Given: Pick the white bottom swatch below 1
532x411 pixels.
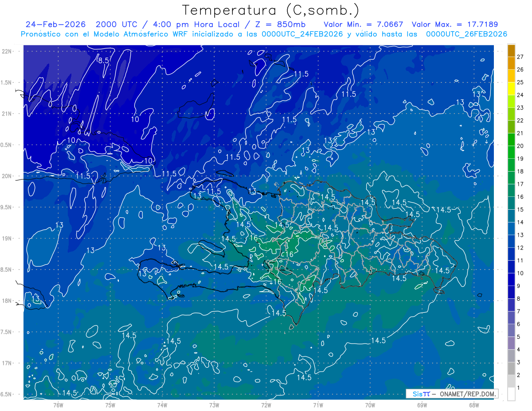Looking at the screenshot, I should [x=512, y=394].
